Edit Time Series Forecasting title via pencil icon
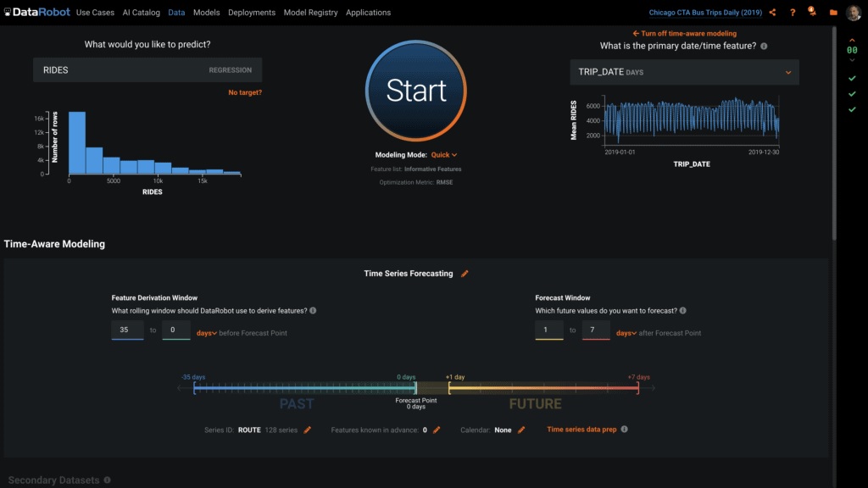This screenshot has width=868, height=488. tap(465, 274)
